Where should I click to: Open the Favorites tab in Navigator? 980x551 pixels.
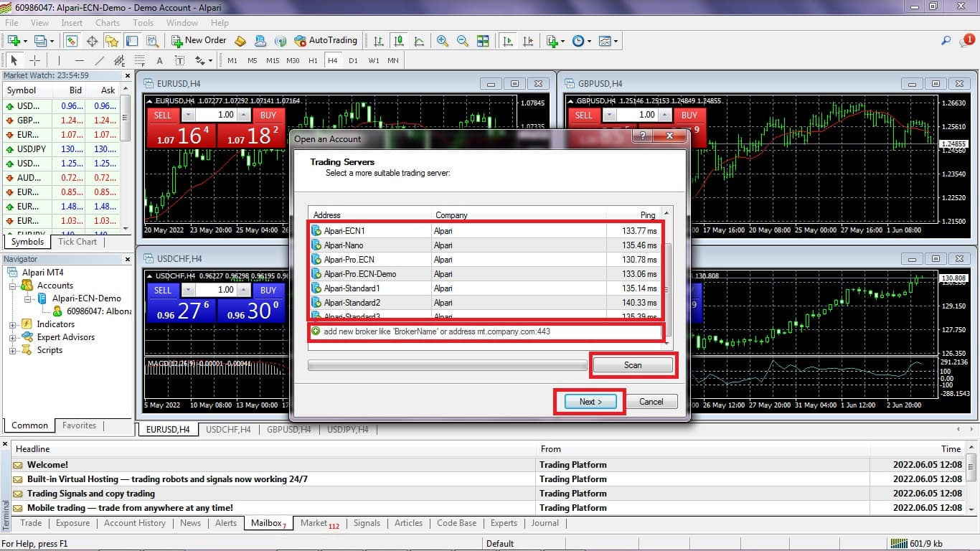coord(79,425)
